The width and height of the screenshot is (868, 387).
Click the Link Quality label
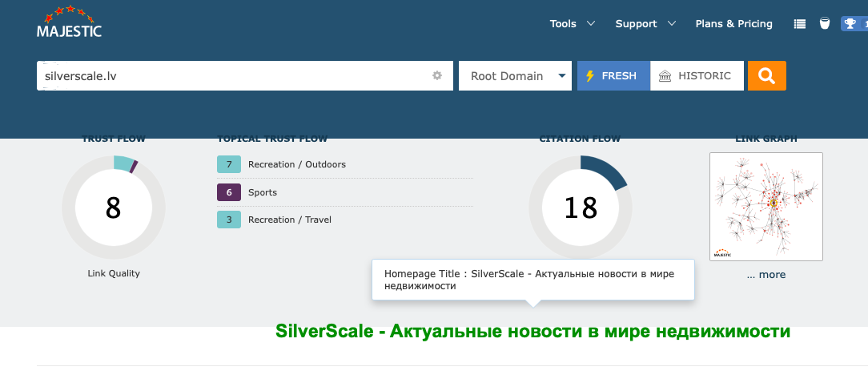(x=114, y=273)
